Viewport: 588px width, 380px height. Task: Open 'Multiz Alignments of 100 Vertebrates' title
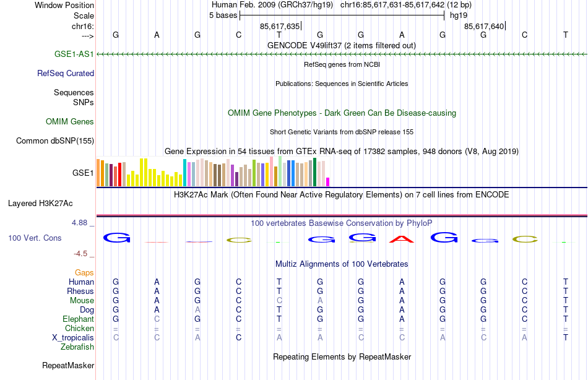pyautogui.click(x=342, y=264)
